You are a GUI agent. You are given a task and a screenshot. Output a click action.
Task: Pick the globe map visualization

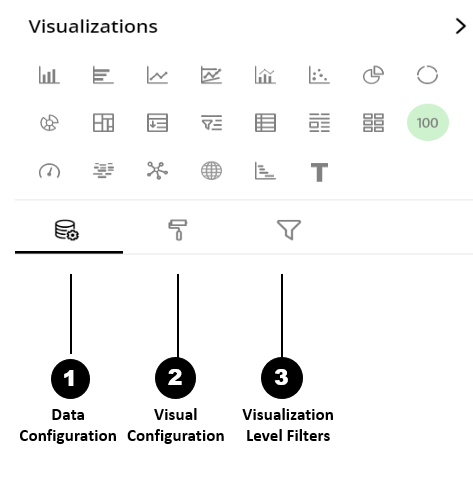pyautogui.click(x=211, y=171)
